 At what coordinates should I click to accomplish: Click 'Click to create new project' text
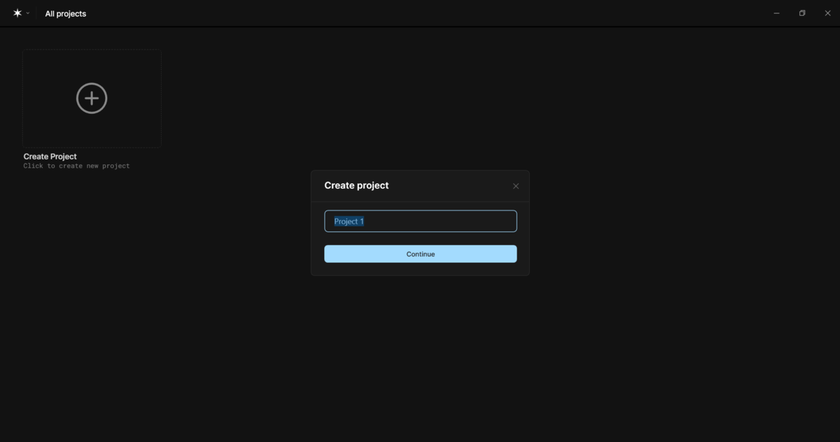(x=77, y=166)
